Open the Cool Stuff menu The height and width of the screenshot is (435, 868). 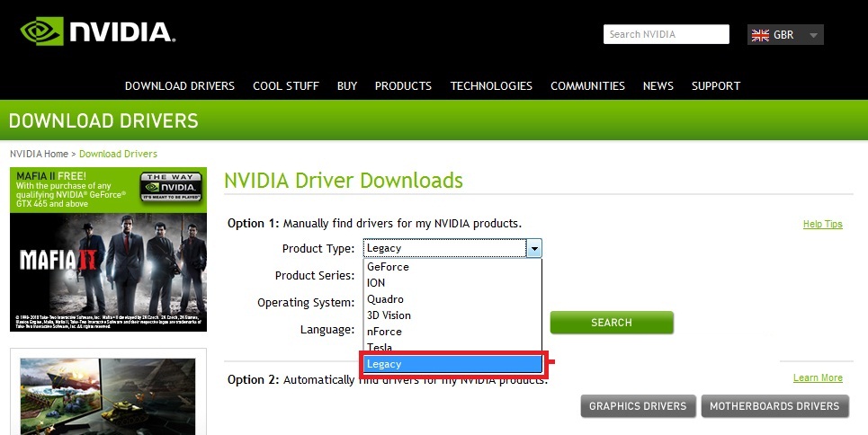pyautogui.click(x=286, y=85)
